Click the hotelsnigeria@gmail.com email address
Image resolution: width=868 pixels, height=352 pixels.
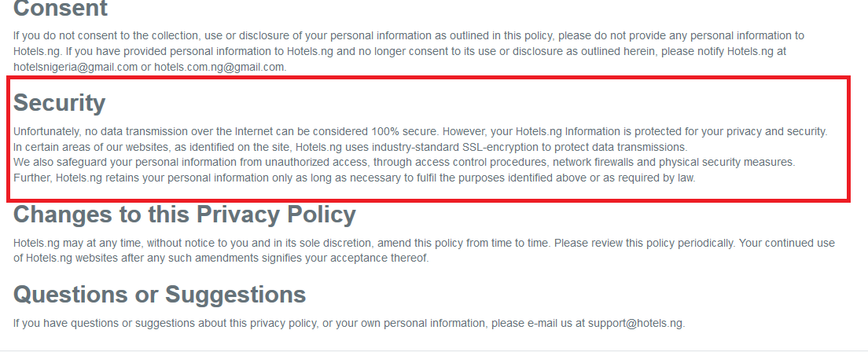(x=75, y=67)
